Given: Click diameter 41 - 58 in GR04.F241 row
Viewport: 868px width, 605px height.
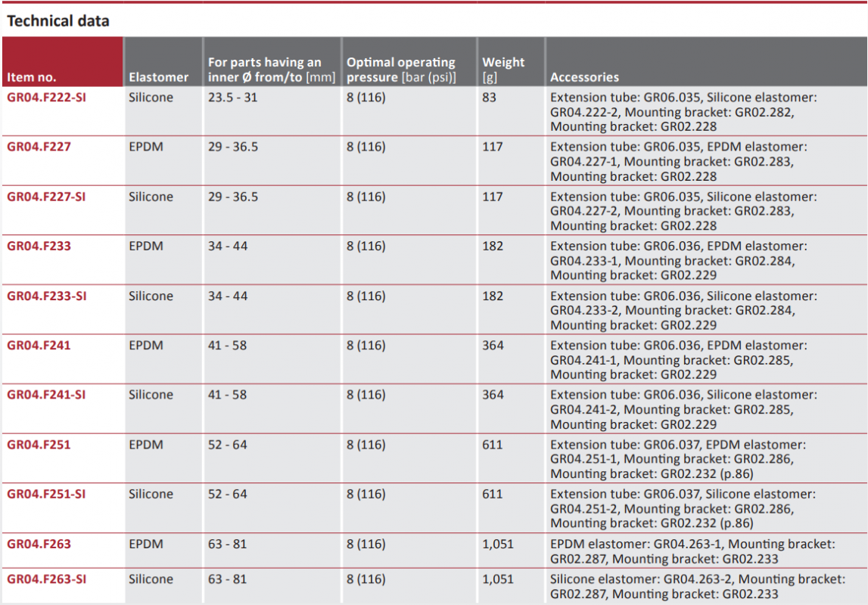Looking at the screenshot, I should tap(228, 345).
